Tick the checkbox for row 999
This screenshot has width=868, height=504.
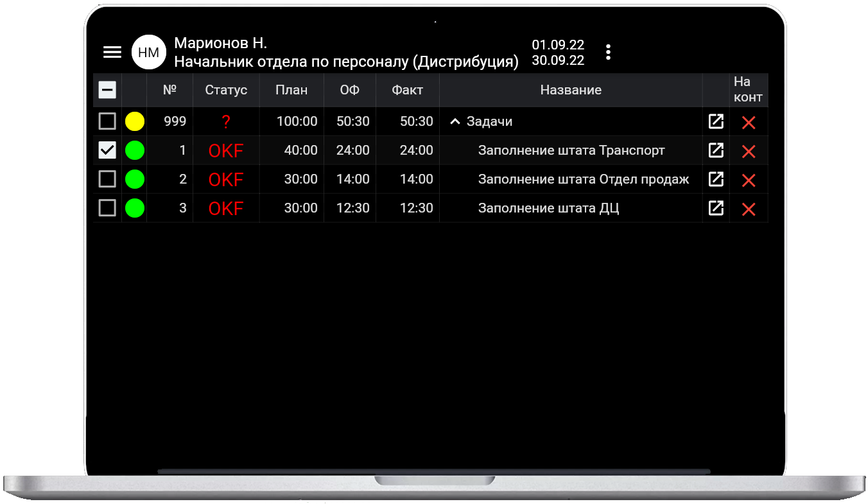coord(107,121)
